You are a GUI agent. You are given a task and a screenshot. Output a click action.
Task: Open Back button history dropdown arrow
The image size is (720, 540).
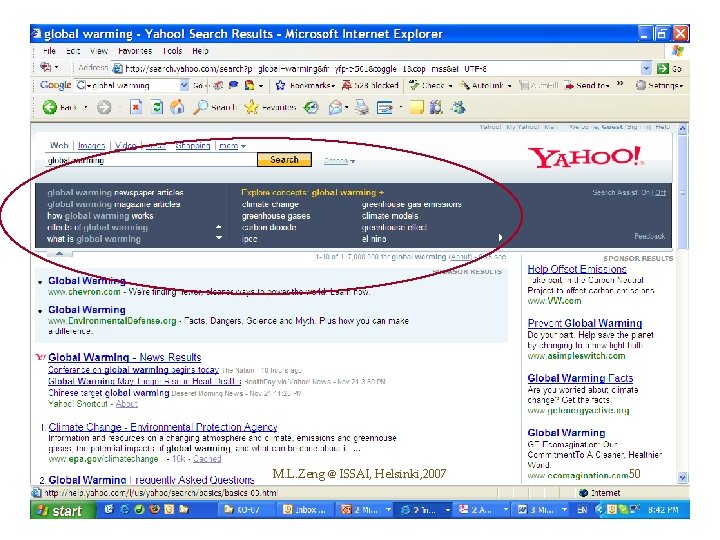click(85, 108)
